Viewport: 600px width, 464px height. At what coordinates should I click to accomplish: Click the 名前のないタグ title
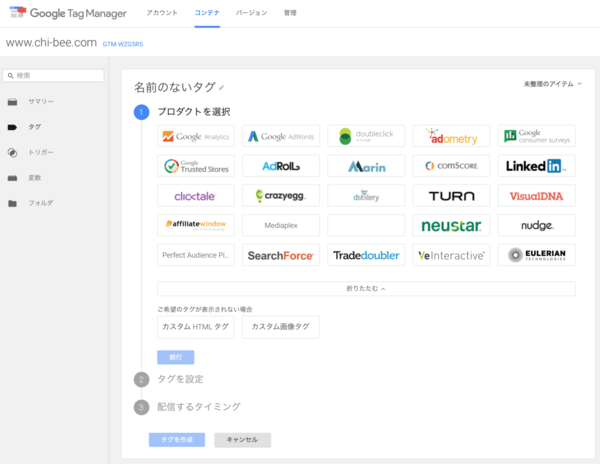174,87
